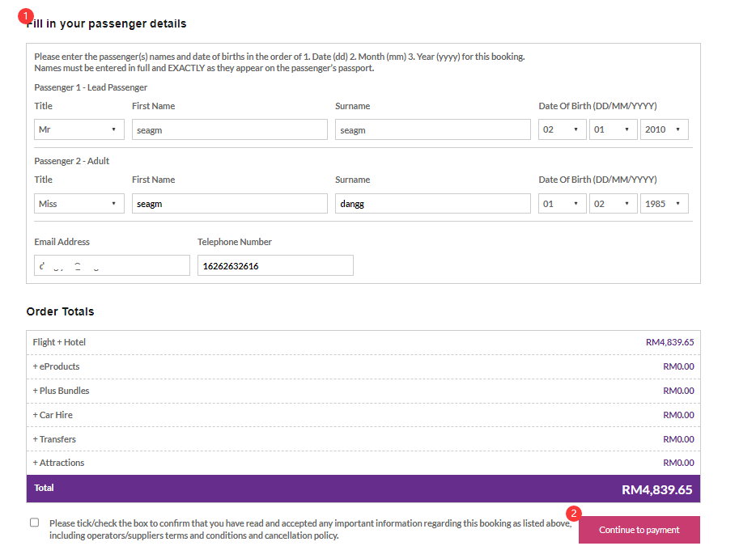The height and width of the screenshot is (546, 756).
Task: Focus Passenger 1 Surname field
Action: (x=433, y=129)
